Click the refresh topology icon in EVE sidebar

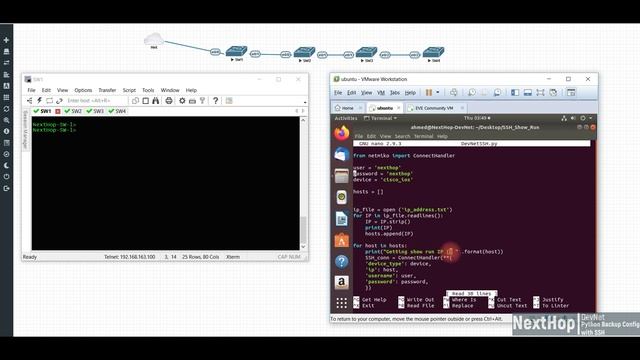point(6,109)
